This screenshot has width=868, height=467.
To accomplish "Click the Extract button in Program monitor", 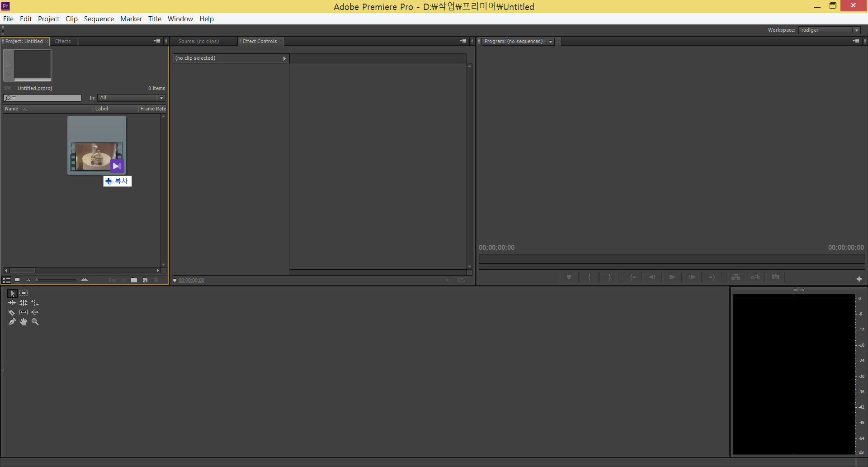I will point(756,277).
